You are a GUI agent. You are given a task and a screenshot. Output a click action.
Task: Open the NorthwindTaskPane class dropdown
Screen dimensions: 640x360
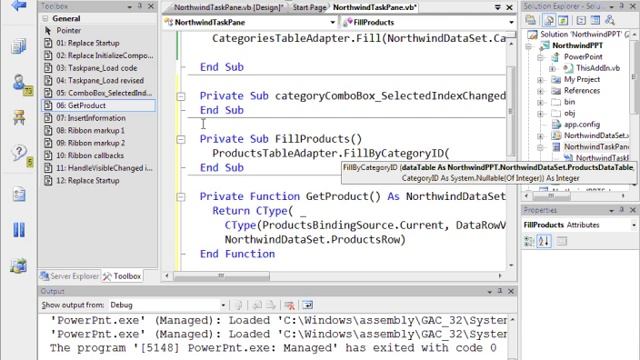click(x=333, y=22)
